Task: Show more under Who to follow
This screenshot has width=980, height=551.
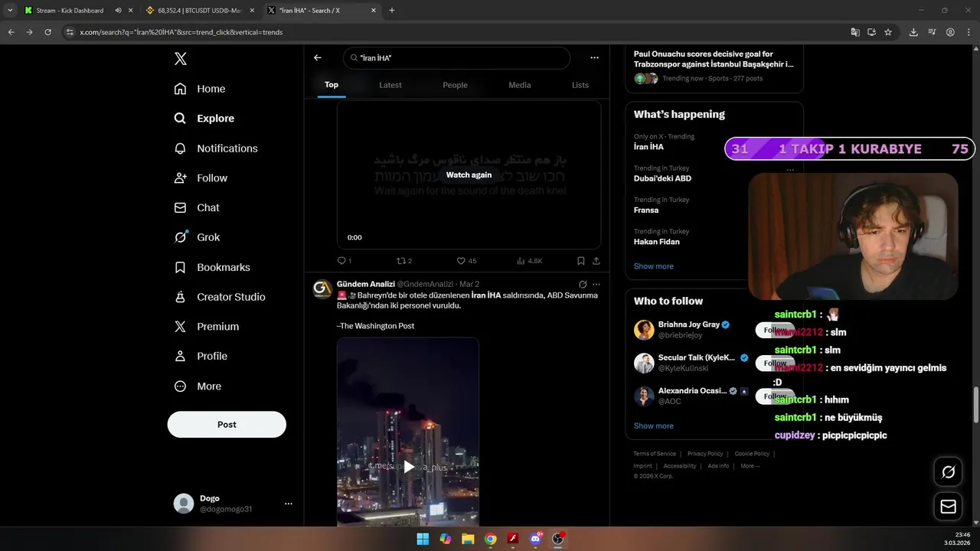Action: 654,426
